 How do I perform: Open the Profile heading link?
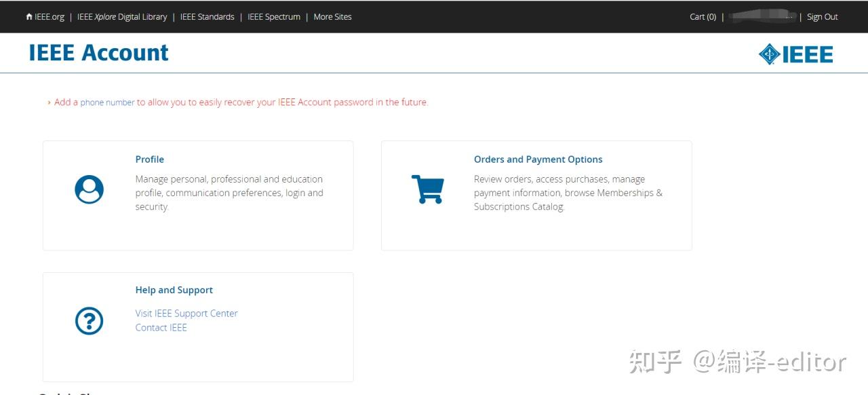pos(150,159)
